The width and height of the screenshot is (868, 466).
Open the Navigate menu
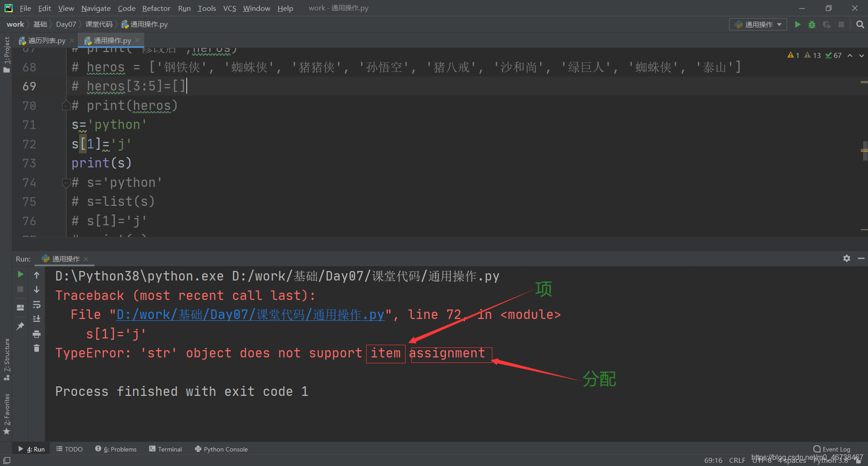[96, 8]
